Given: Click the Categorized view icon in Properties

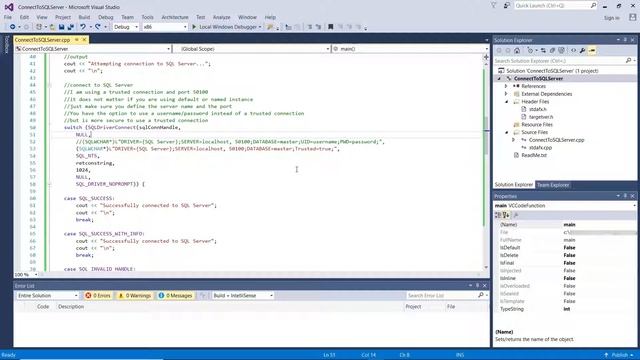Looking at the screenshot, I should click(498, 215).
